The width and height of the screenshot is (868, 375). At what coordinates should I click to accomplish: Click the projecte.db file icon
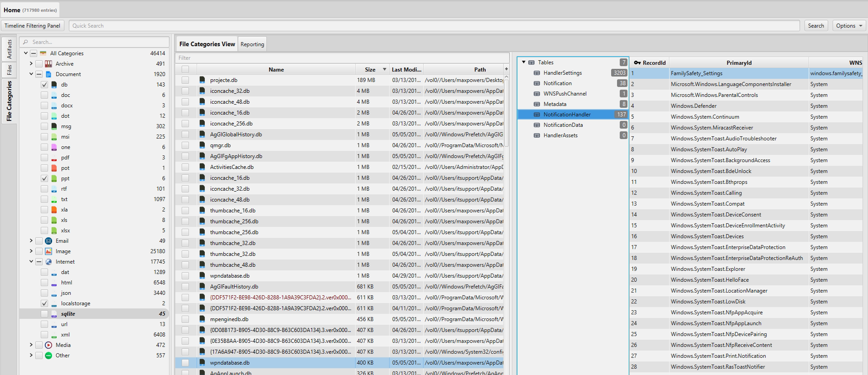202,80
